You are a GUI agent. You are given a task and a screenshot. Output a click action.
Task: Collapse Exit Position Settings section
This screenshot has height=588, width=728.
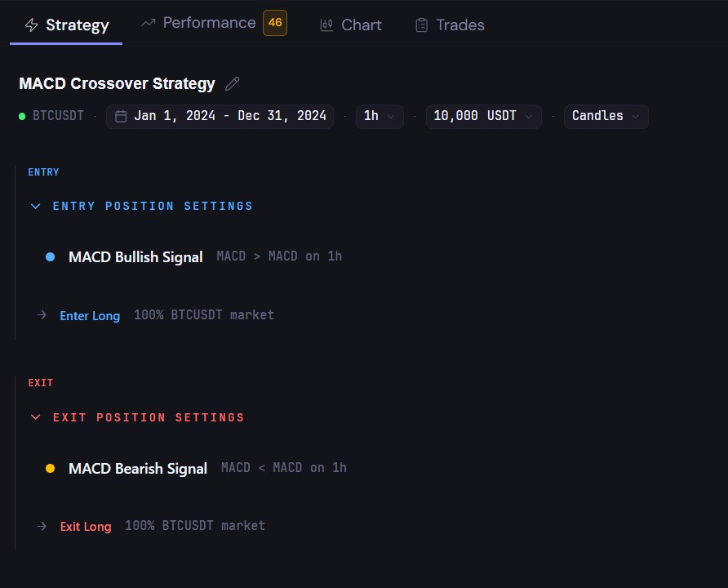(137, 417)
